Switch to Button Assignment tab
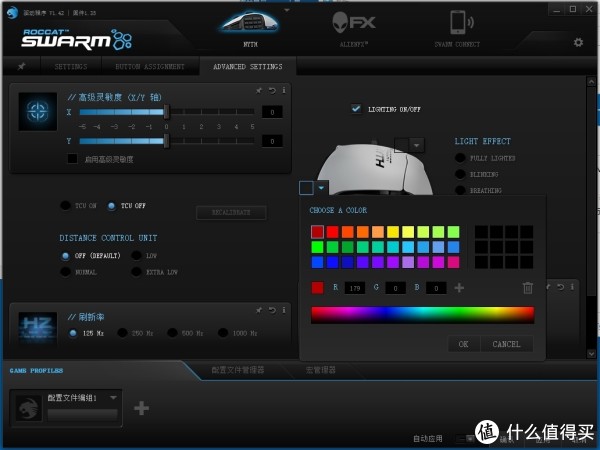The image size is (600, 450). [150, 67]
